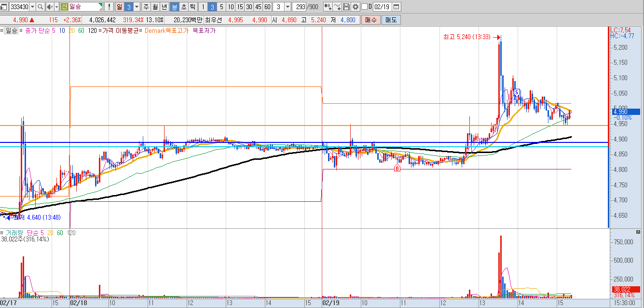644x308 pixels.
Task: Click small square after 가격 이동평균 legend
Action: pyautogui.click(x=140, y=30)
